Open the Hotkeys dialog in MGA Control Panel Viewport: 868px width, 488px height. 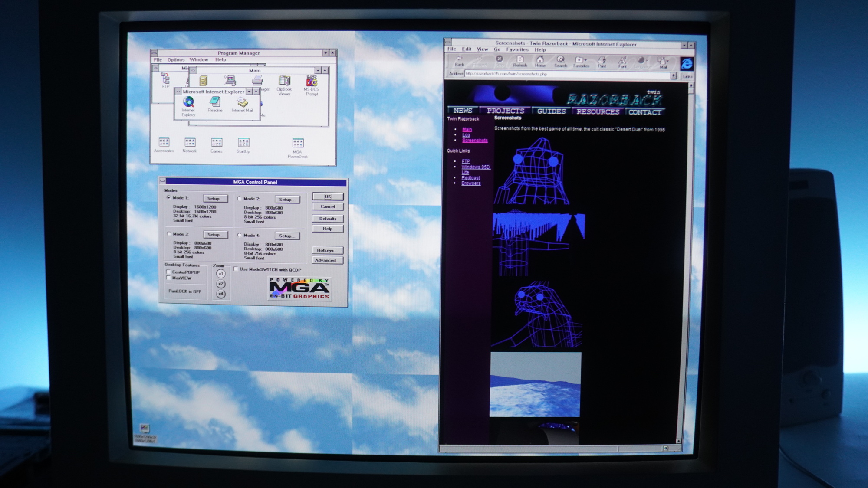click(328, 250)
